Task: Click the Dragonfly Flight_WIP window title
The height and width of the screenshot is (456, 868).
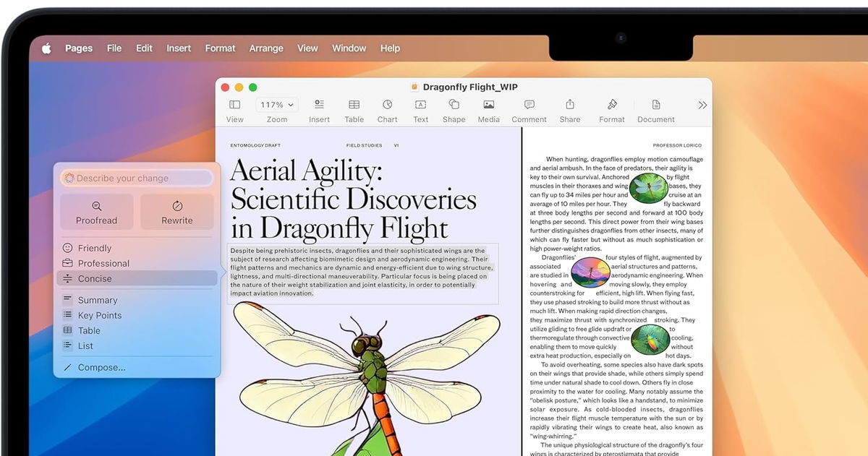Action: tap(470, 87)
